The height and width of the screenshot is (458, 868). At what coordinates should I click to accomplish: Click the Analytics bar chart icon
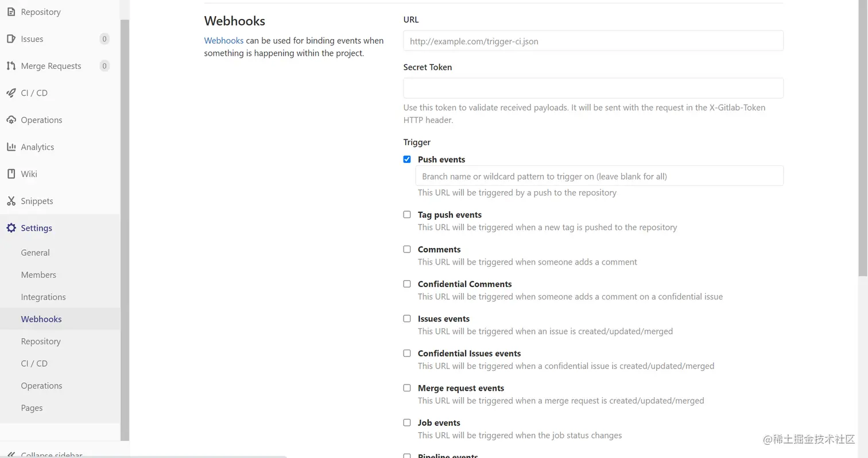(x=11, y=147)
